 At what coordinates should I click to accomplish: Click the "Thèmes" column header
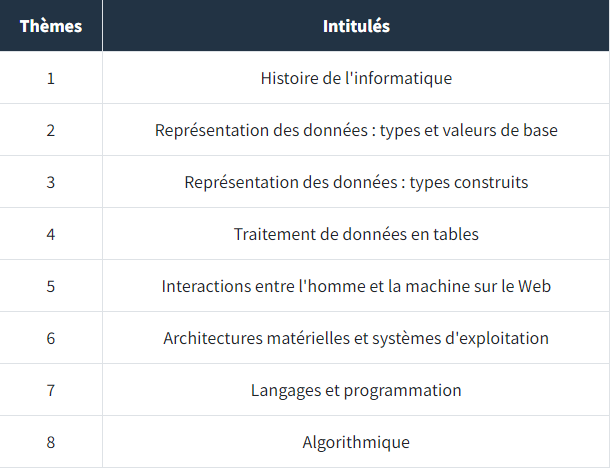coord(51,26)
